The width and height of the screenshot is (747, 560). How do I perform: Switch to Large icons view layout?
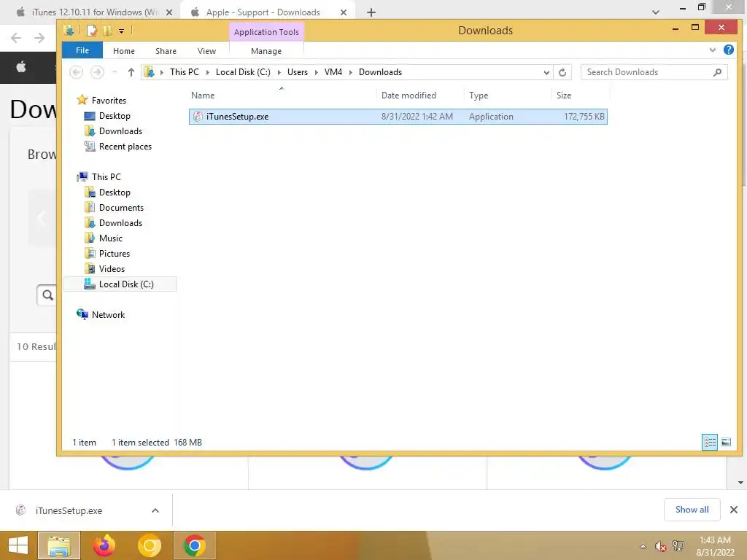726,443
